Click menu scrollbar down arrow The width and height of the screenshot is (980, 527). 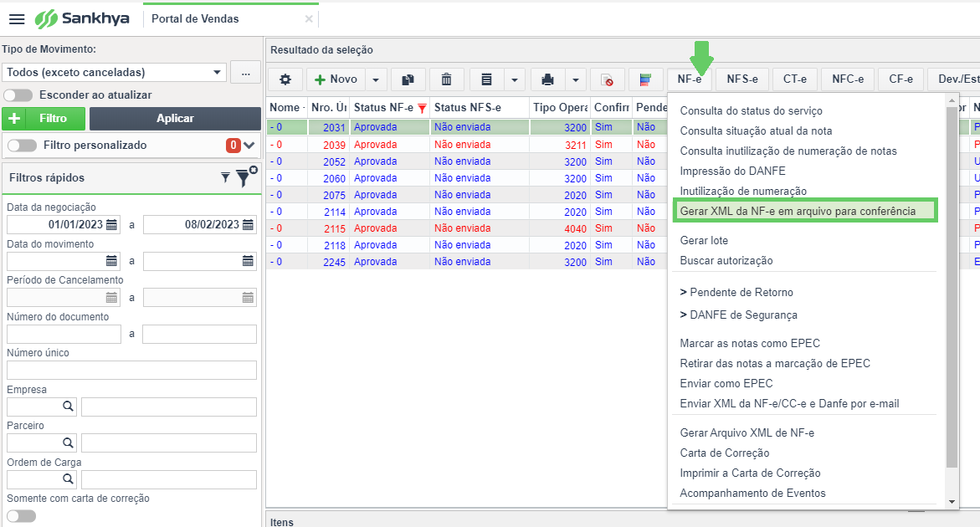tap(952, 502)
